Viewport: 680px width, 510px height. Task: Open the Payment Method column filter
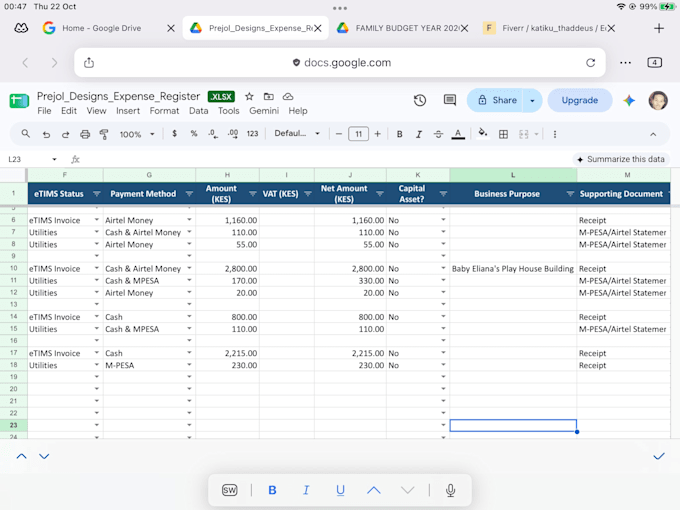click(189, 194)
